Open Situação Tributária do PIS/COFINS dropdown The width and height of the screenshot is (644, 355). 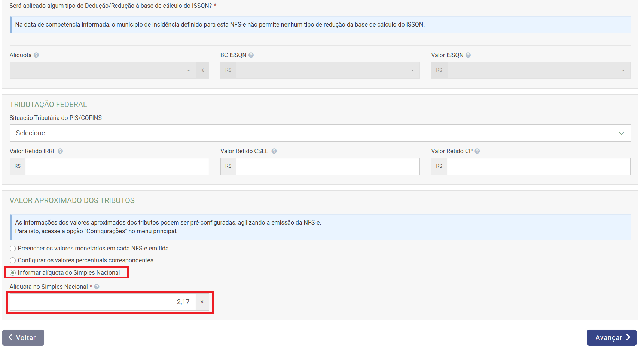[314, 133]
